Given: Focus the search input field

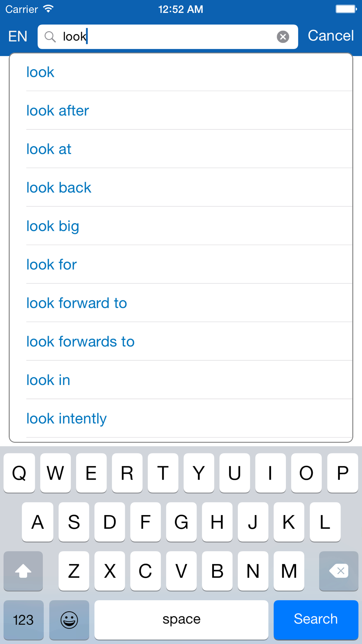Looking at the screenshot, I should 168,37.
